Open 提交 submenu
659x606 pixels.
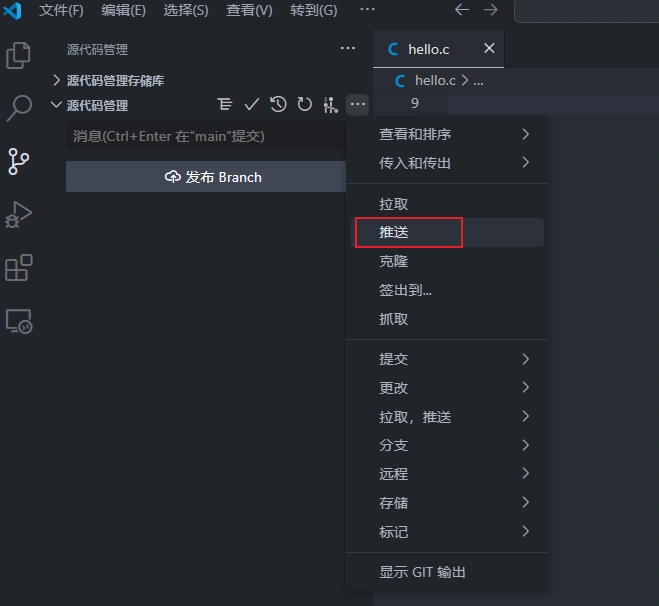point(447,359)
